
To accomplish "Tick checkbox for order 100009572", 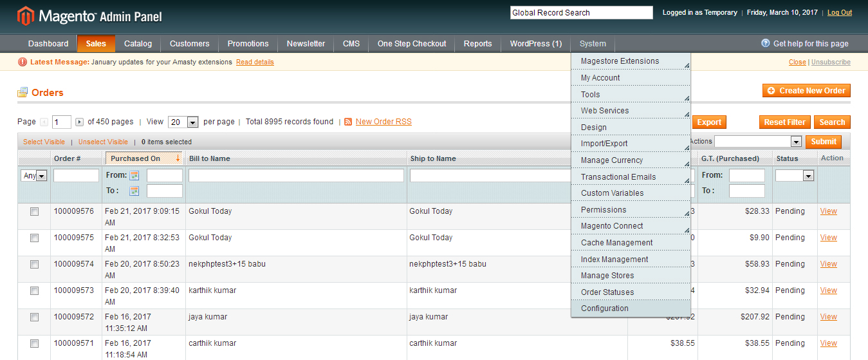I will 35,317.
